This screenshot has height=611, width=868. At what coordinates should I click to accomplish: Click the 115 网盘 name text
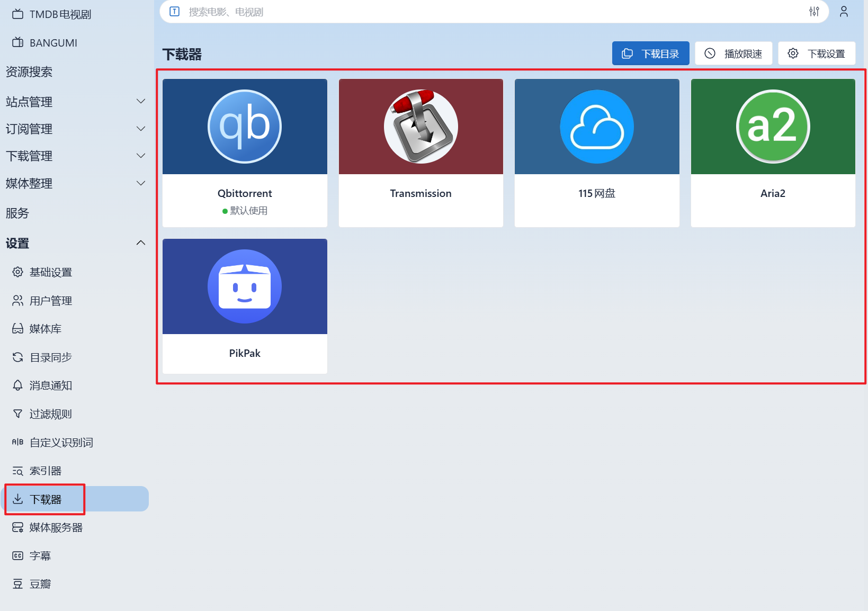(x=597, y=193)
